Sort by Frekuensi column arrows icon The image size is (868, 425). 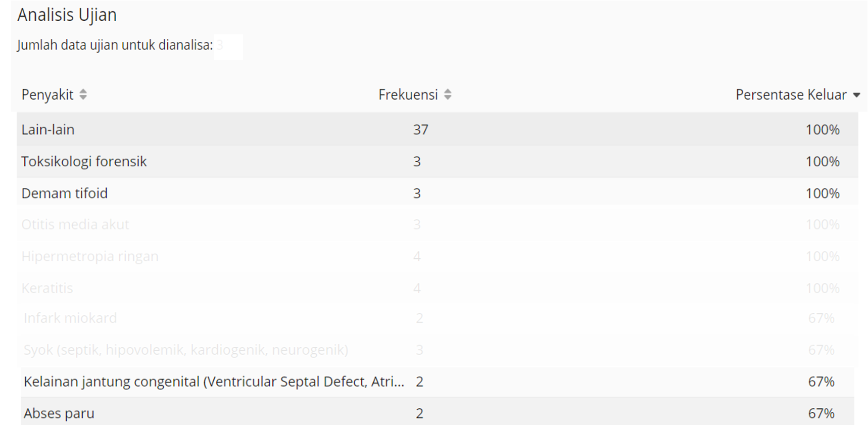pyautogui.click(x=448, y=95)
